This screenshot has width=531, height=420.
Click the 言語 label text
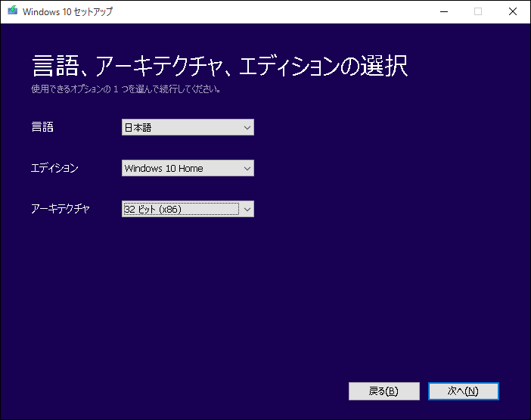tap(42, 127)
